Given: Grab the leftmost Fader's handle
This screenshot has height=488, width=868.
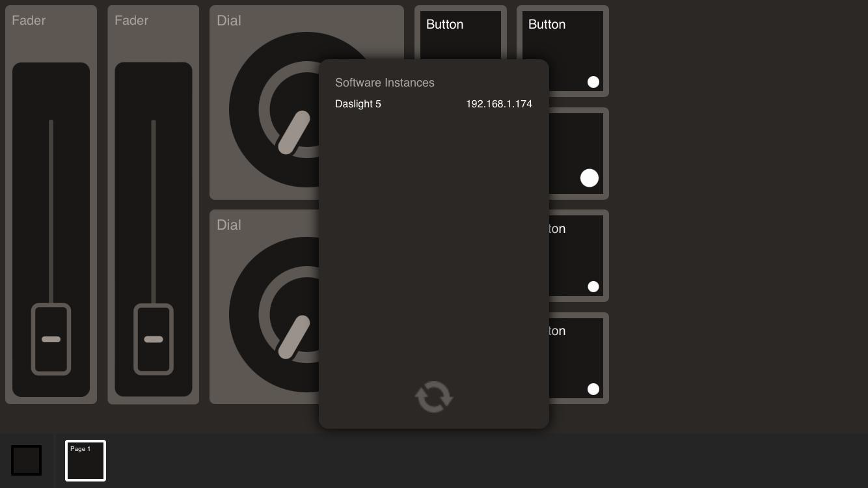Looking at the screenshot, I should [51, 339].
